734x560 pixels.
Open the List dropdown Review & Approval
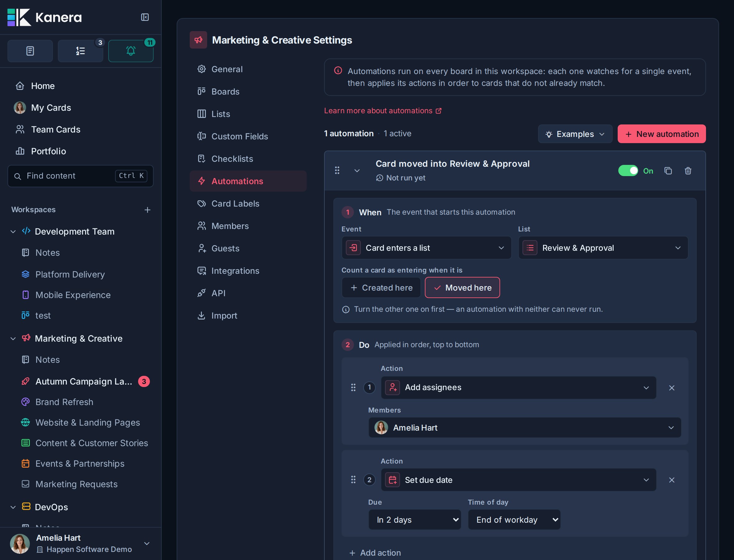click(603, 248)
